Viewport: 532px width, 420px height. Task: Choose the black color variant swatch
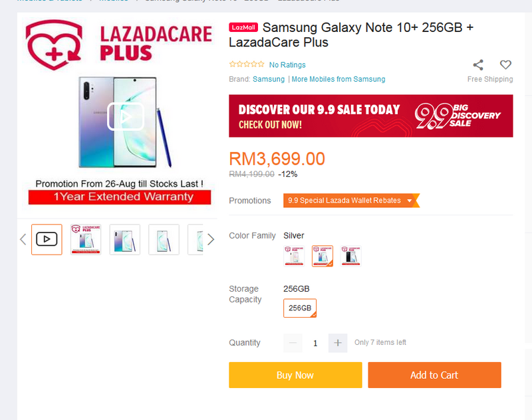[x=351, y=256]
